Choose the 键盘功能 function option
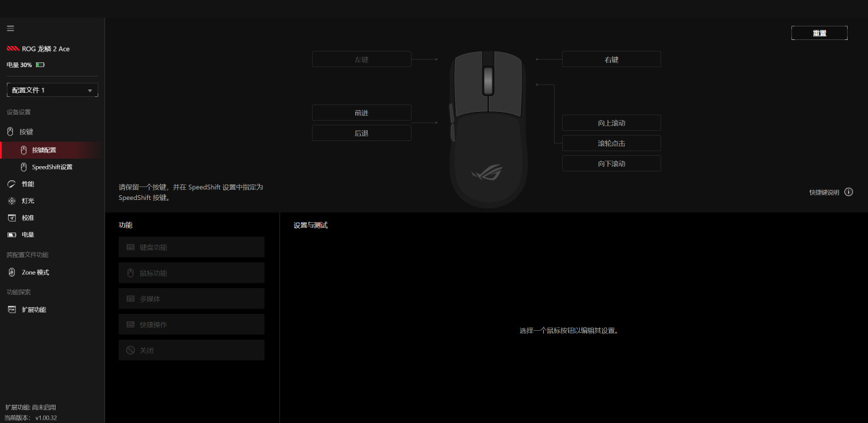Viewport: 868px width, 423px height. pos(191,247)
